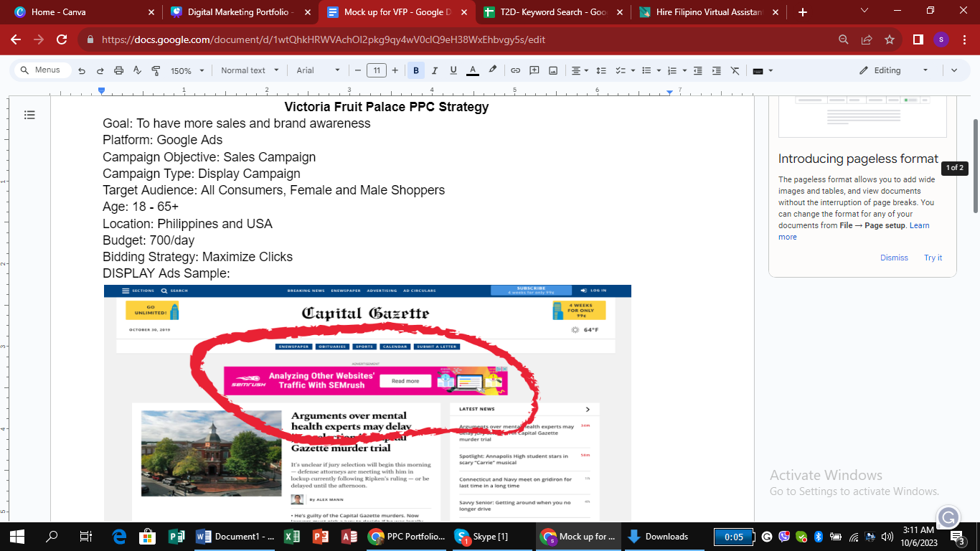Viewport: 980px width, 551px height.
Task: Toggle underline formatting
Action: 453,70
